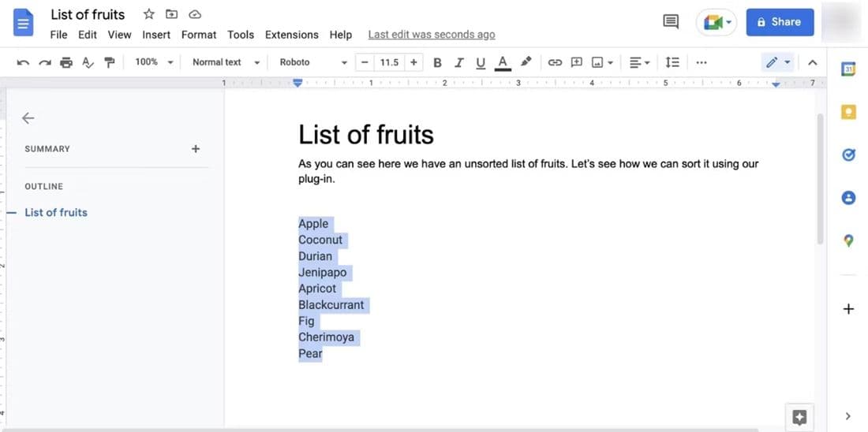Star the List of fruits document
This screenshot has height=432, width=868.
coord(149,14)
